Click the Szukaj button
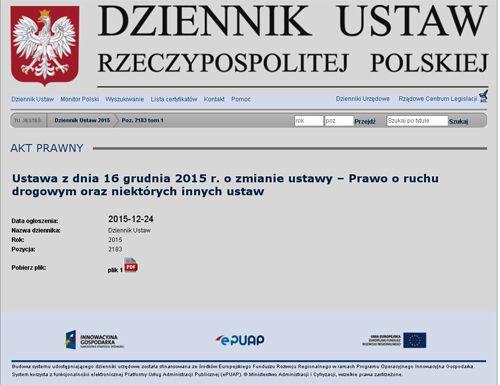The image size is (500, 385). coord(458,122)
